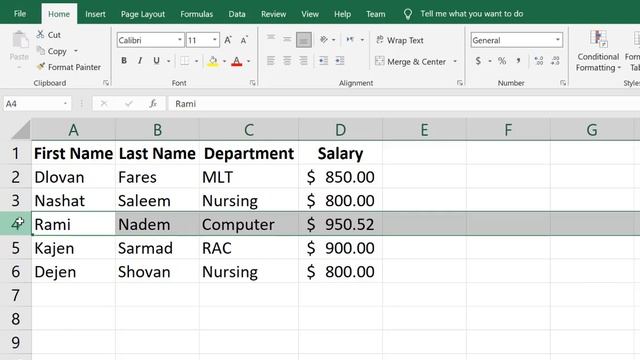Click decrease decimal icon
The image size is (640, 360).
(x=555, y=61)
